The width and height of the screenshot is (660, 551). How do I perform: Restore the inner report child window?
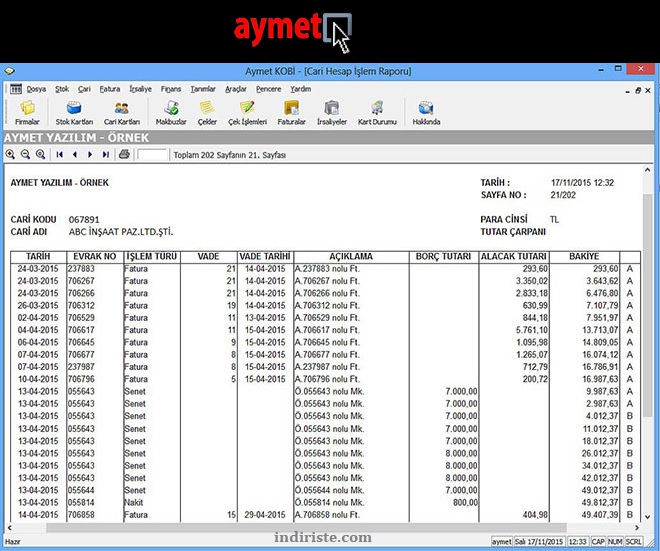tap(638, 91)
